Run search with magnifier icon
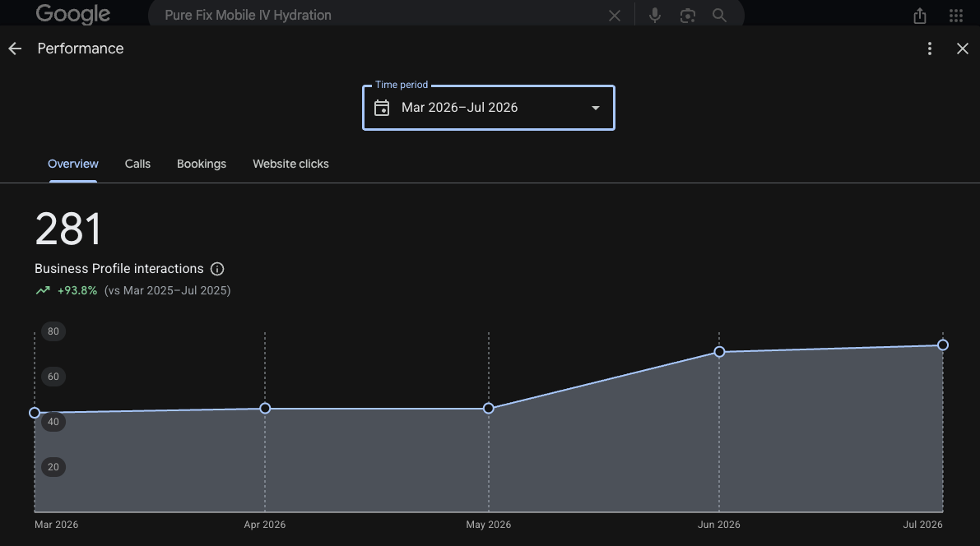 point(719,15)
